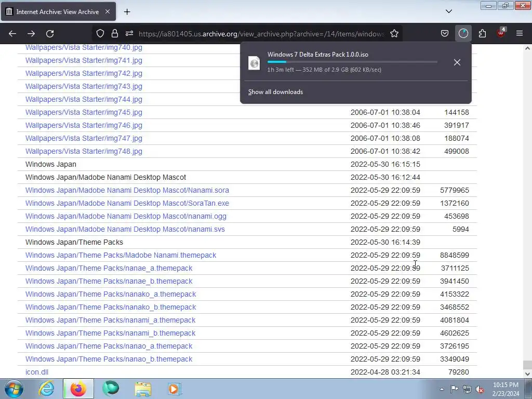Toggle the downloads panel button
The image size is (532, 399).
point(463,34)
